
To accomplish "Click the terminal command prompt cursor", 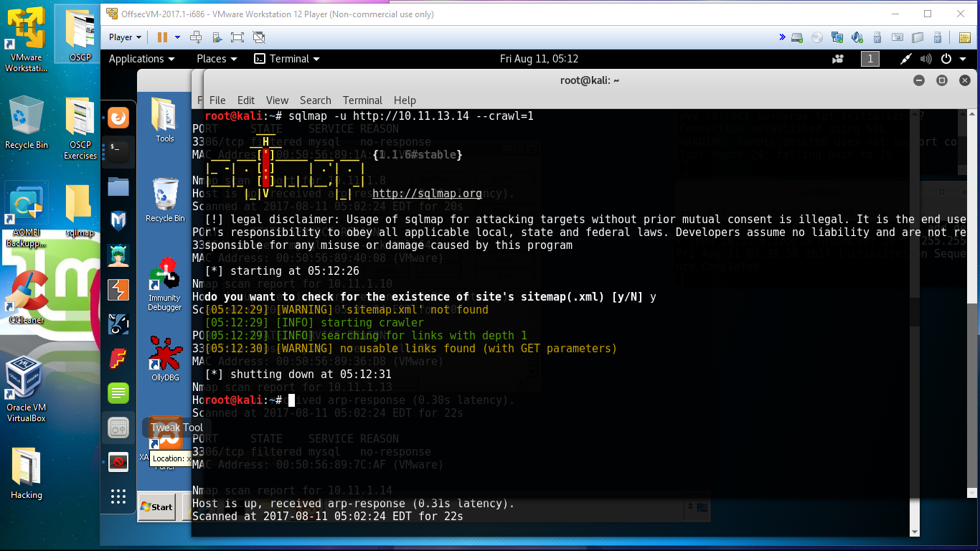I will pos(292,400).
